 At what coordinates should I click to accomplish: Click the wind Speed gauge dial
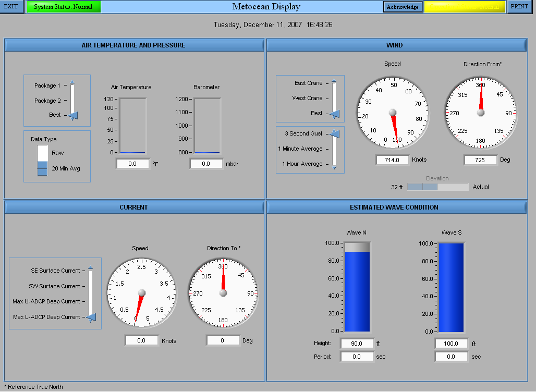tap(393, 112)
